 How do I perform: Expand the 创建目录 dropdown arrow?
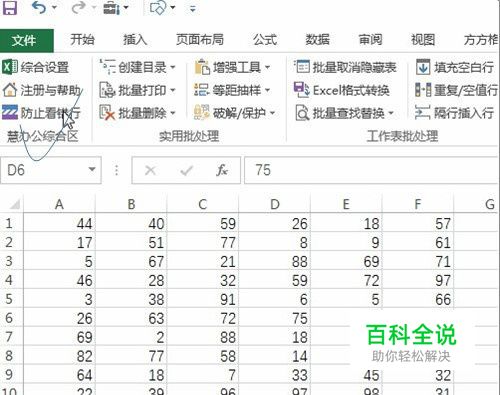(x=173, y=67)
